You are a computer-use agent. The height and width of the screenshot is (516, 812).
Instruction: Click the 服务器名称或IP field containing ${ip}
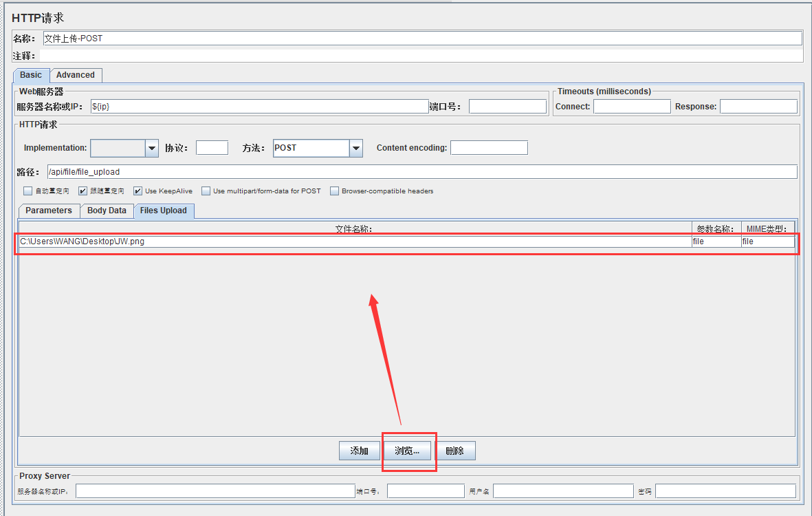[259, 107]
